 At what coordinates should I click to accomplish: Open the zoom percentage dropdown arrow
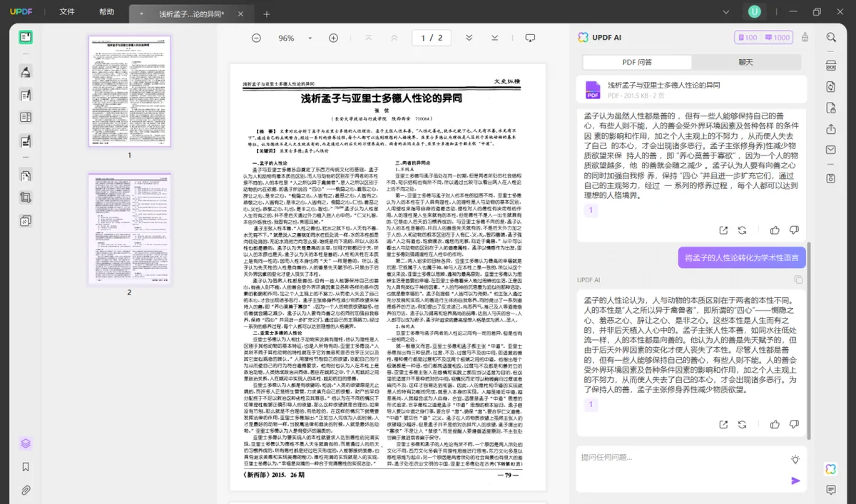pos(310,38)
